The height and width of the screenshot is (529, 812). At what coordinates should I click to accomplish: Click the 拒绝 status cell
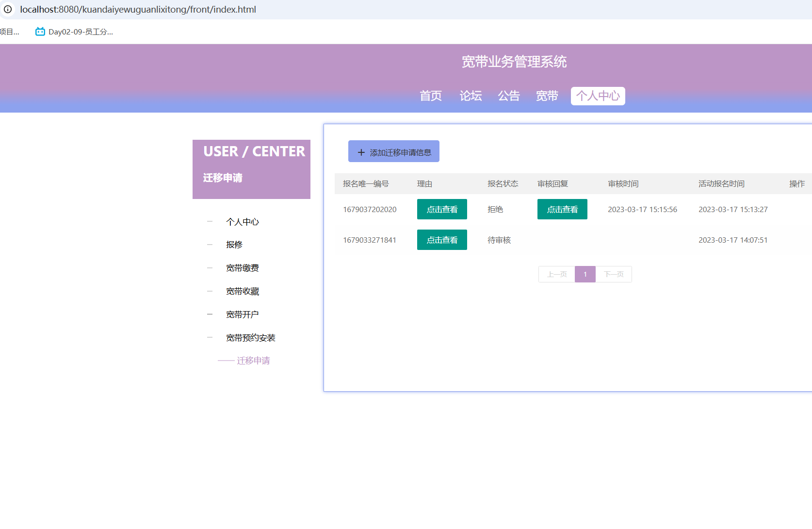point(495,209)
